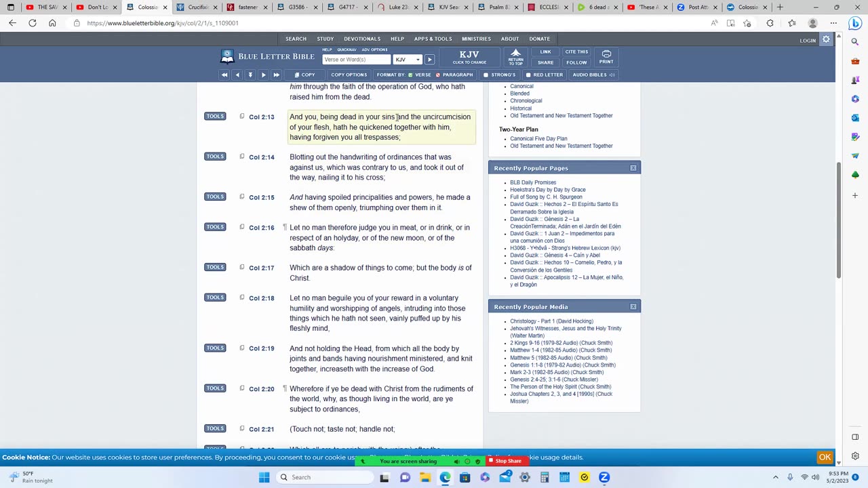Open BLB Daily Promises link

point(533,182)
